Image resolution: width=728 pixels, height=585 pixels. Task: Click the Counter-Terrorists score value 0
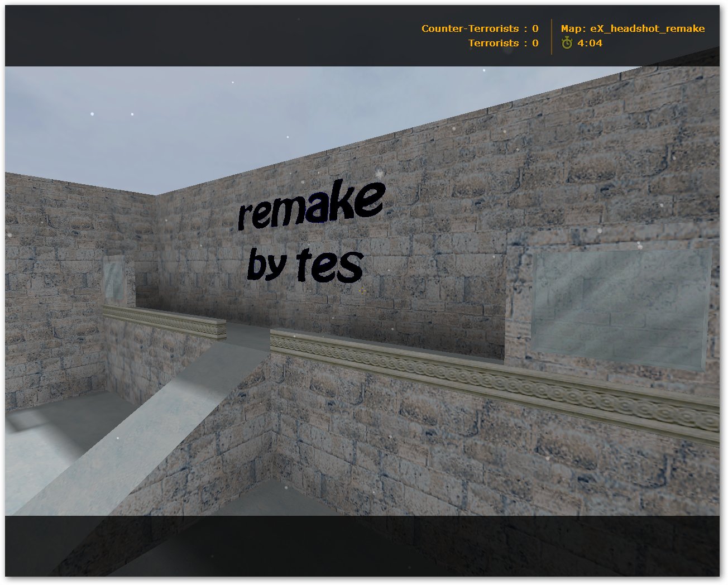click(x=535, y=28)
